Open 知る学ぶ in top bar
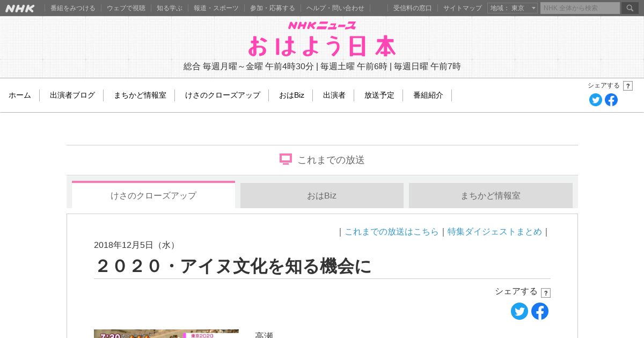Screen dimensions: 644x338 coord(170,8)
